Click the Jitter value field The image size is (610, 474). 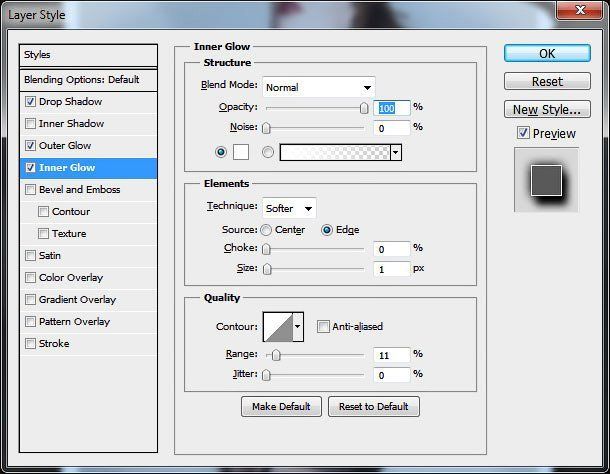coord(391,375)
